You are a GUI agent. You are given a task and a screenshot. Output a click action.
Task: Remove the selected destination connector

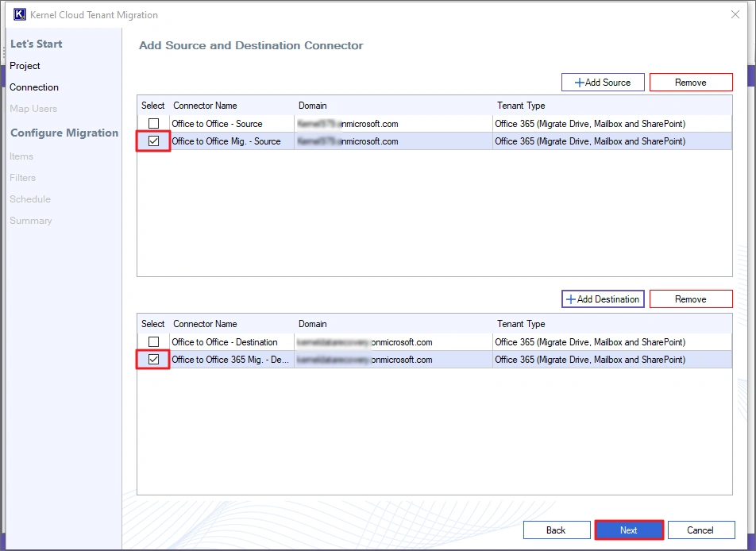pos(690,299)
